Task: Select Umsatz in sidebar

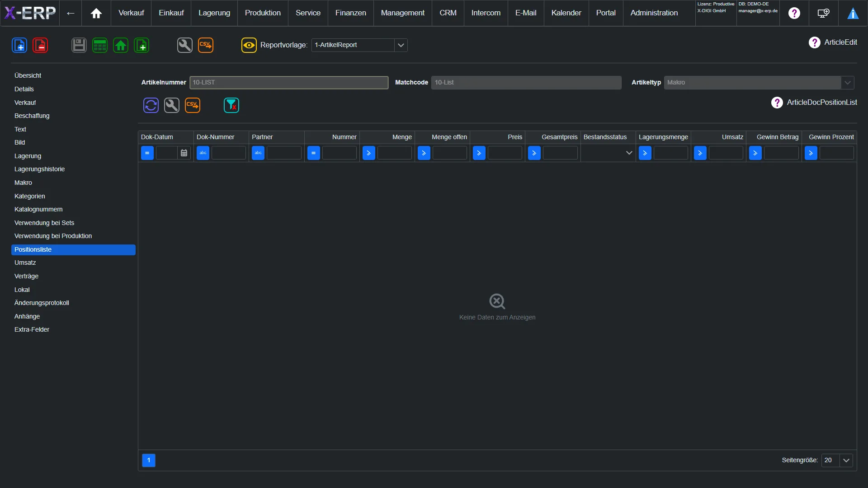Action: (73, 263)
